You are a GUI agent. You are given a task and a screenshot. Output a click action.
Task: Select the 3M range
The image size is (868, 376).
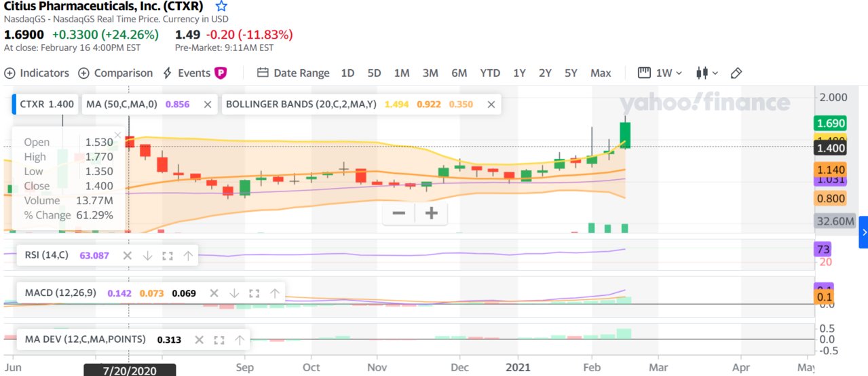point(430,73)
